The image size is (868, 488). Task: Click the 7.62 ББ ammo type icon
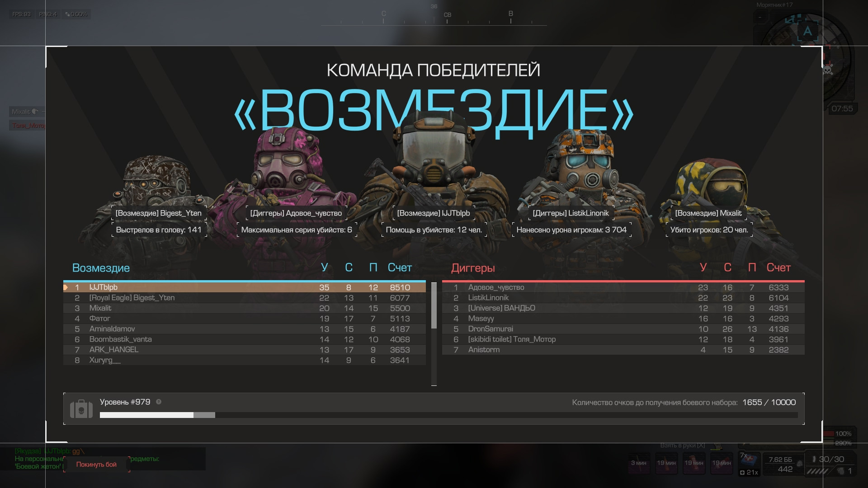click(x=799, y=463)
